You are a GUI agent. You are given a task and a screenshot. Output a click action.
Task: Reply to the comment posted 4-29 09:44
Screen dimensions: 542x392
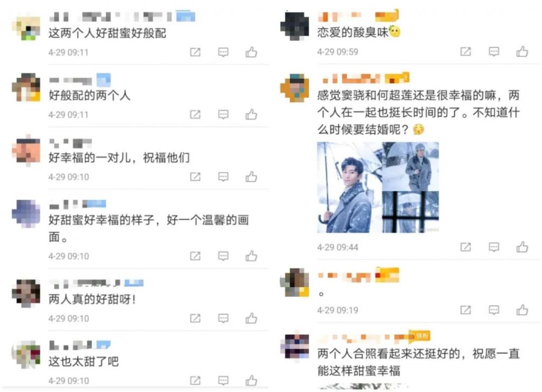[x=494, y=247]
